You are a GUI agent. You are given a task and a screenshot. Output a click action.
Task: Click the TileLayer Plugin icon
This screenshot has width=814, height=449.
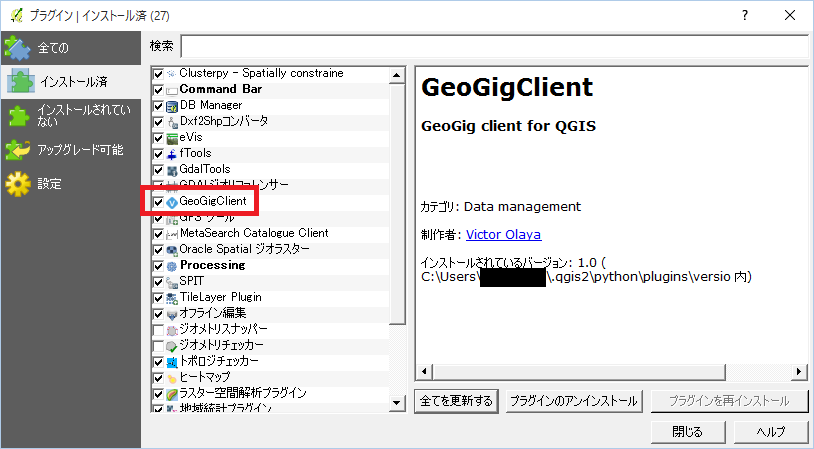pyautogui.click(x=172, y=298)
